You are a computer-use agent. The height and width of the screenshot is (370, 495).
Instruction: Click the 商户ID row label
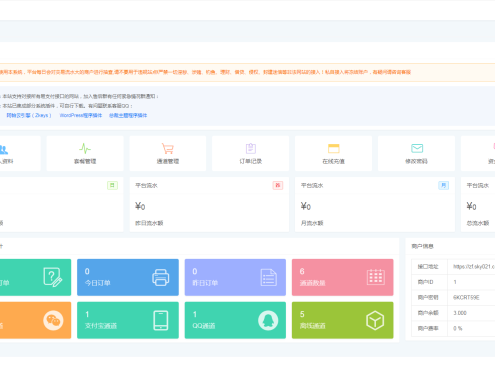425,282
